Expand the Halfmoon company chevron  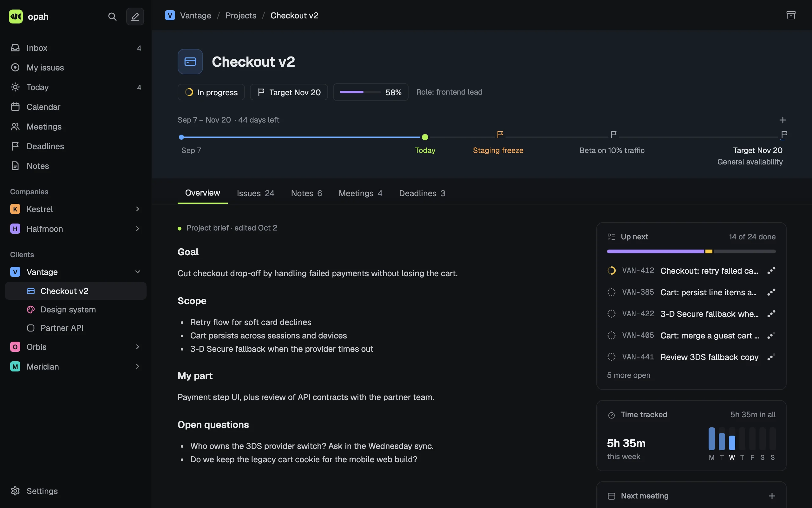tap(137, 229)
